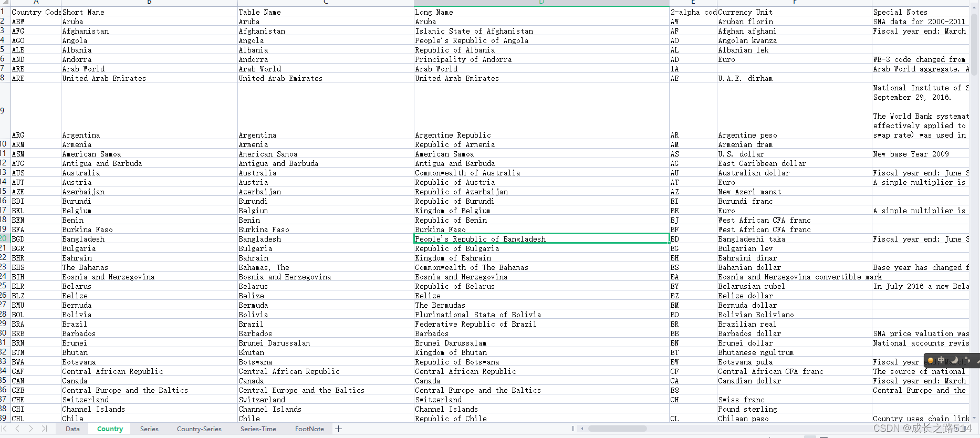Select row 1 header number

[x=4, y=12]
